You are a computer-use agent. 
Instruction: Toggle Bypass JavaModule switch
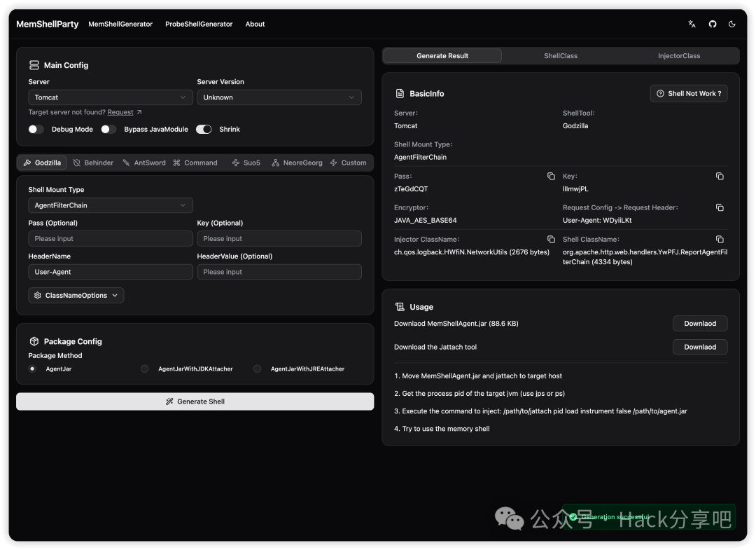(x=108, y=130)
